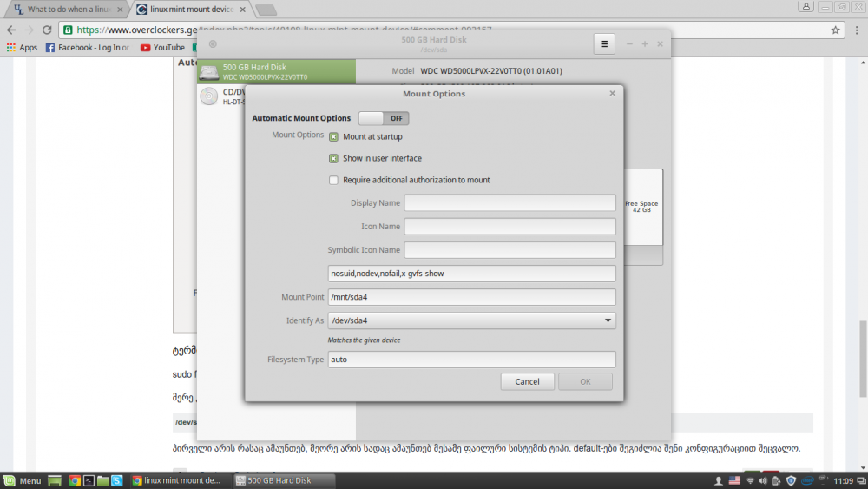This screenshot has width=868, height=489.
Task: Bookmark this page with the star icon
Action: (x=836, y=30)
